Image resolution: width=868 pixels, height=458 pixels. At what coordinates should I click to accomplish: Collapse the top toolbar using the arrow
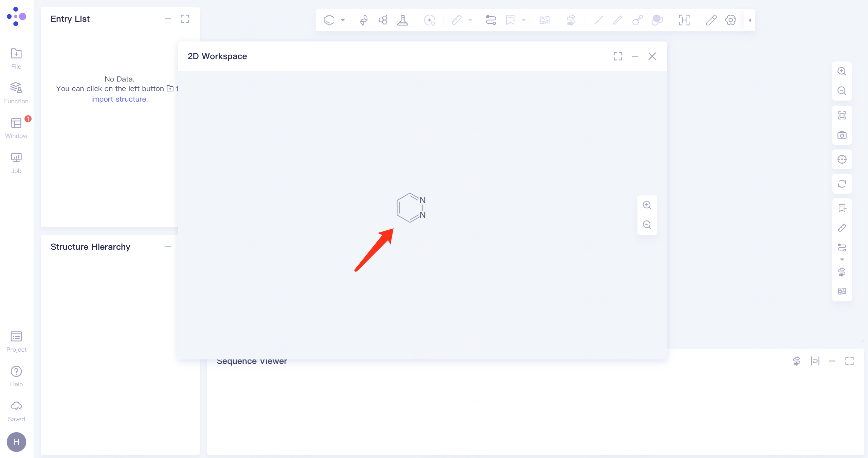749,20
